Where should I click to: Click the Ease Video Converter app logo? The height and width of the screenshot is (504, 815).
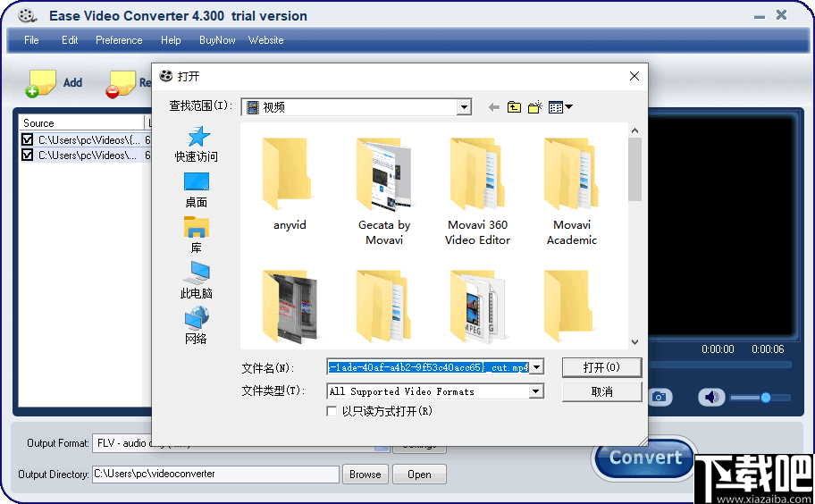point(27,15)
